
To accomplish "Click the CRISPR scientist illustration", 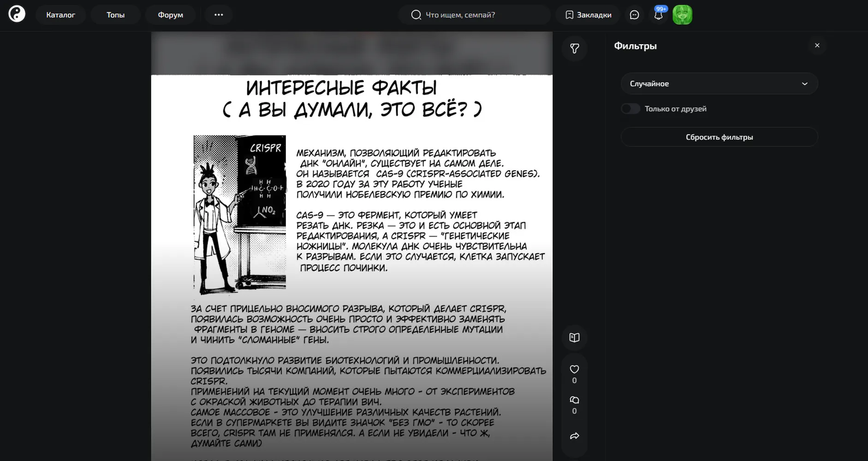I will (239, 214).
